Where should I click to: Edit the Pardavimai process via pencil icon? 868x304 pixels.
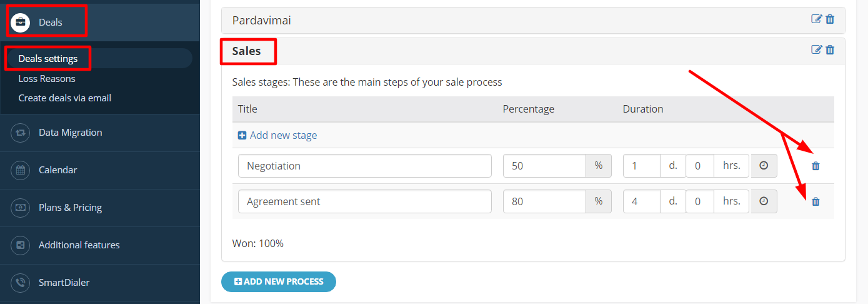point(816,19)
